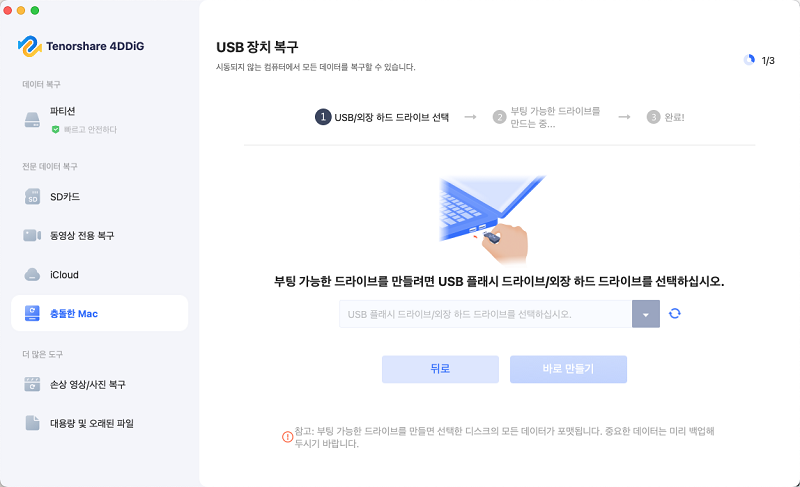Click the warning icon beside 참고 note

(287, 437)
